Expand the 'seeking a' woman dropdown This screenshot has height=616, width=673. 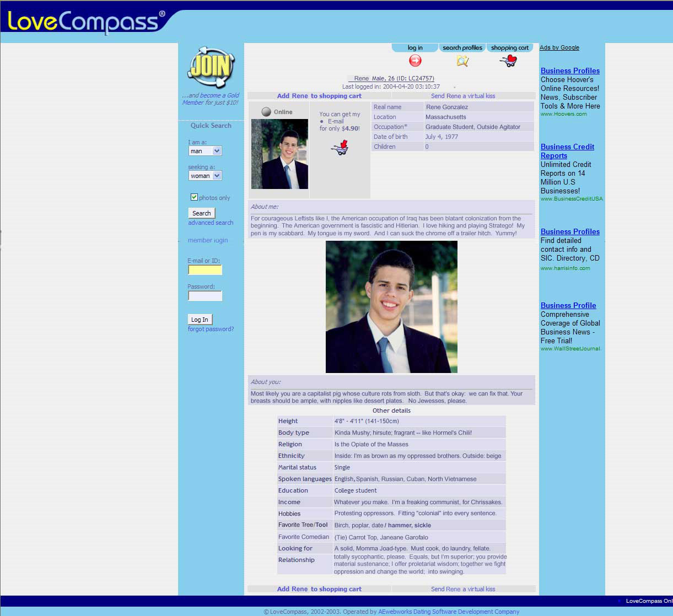pyautogui.click(x=204, y=176)
